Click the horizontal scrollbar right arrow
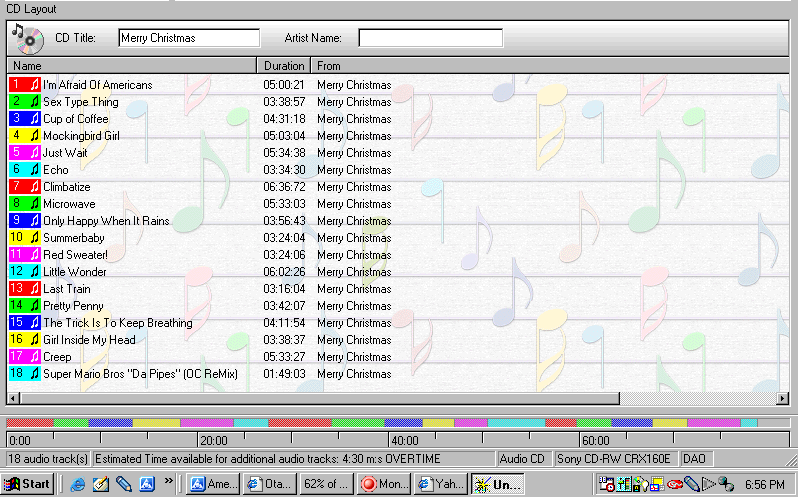This screenshot has width=798, height=497. point(783,398)
